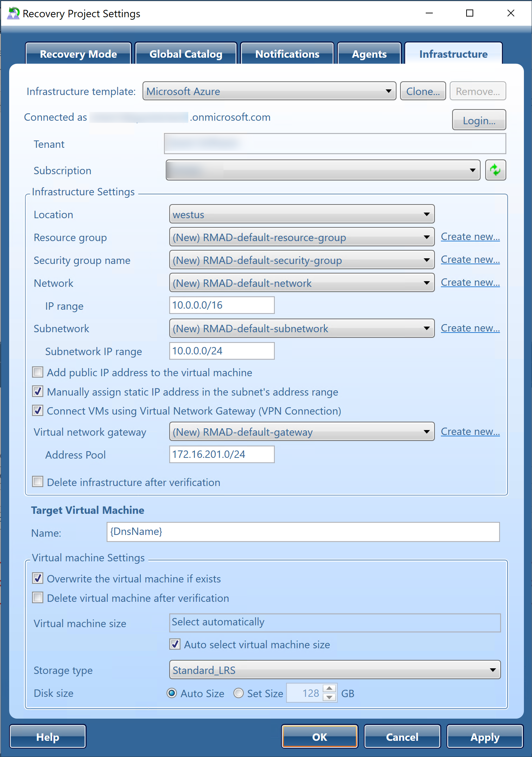The height and width of the screenshot is (757, 532).
Task: Select the Agents tab
Action: 369,54
